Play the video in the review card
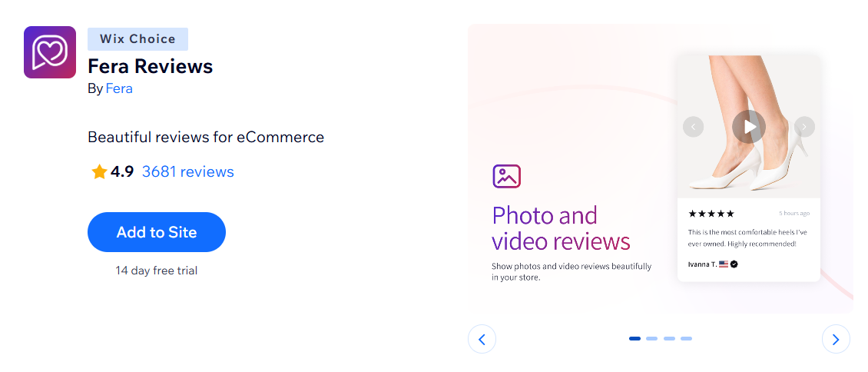 click(748, 127)
